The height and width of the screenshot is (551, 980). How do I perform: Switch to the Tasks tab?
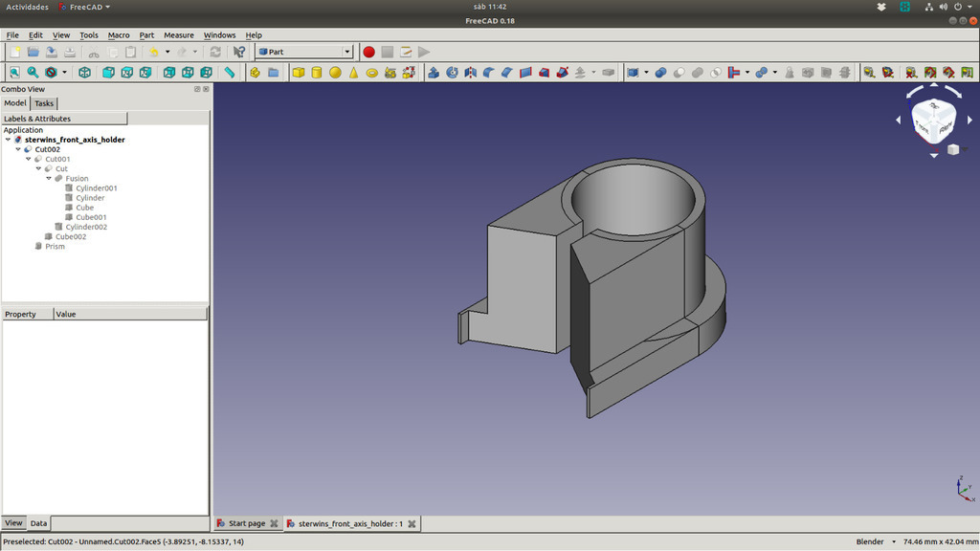(x=44, y=103)
